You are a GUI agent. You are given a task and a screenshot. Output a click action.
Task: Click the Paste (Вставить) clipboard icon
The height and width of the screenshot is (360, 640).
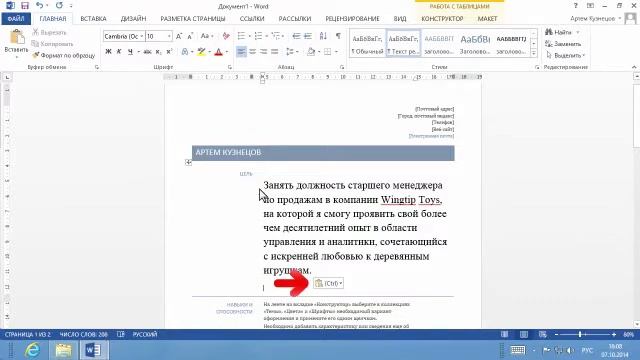[x=17, y=37]
